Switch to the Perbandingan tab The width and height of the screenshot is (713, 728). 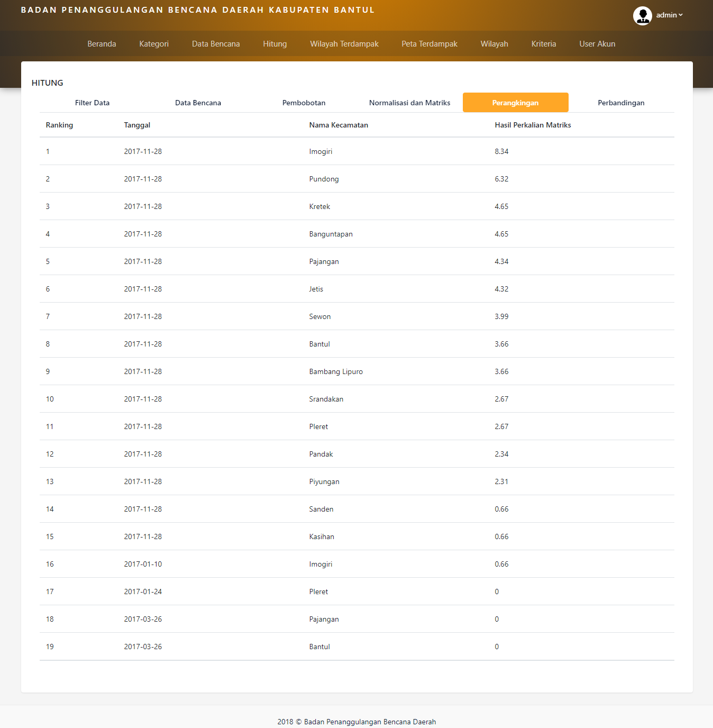click(621, 103)
